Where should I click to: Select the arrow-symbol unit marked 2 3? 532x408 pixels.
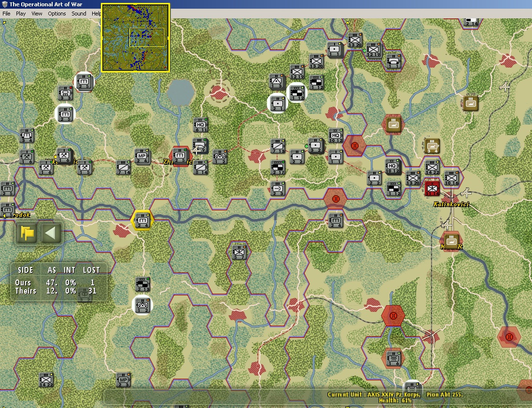pos(278,189)
